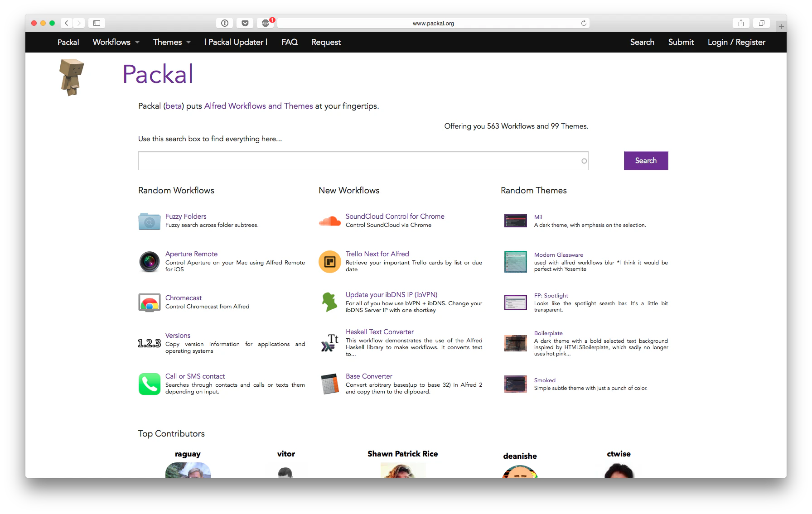The width and height of the screenshot is (812, 514).
Task: Open the FP: Spotlight link
Action: tap(551, 296)
